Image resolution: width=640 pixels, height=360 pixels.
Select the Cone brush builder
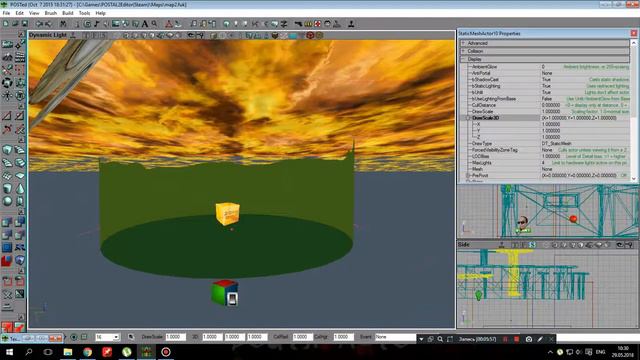coord(20,188)
